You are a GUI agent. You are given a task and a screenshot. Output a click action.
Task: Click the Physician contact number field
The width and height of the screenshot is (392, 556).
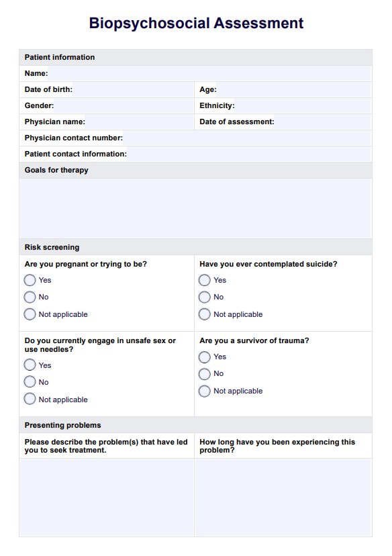click(247, 138)
